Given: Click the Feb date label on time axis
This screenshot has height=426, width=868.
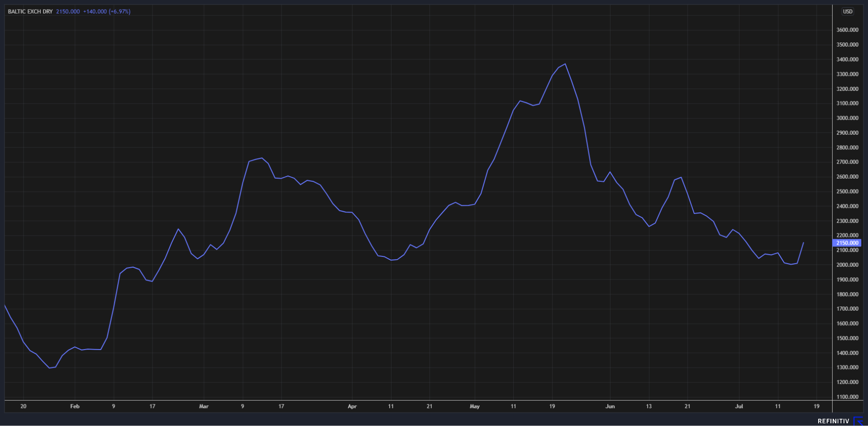Looking at the screenshot, I should point(75,407).
